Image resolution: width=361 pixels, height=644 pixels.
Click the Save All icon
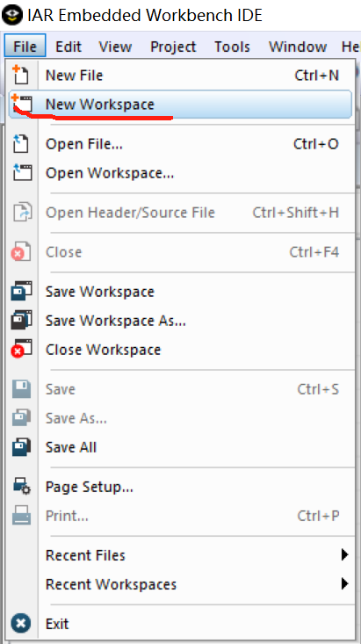click(22, 447)
